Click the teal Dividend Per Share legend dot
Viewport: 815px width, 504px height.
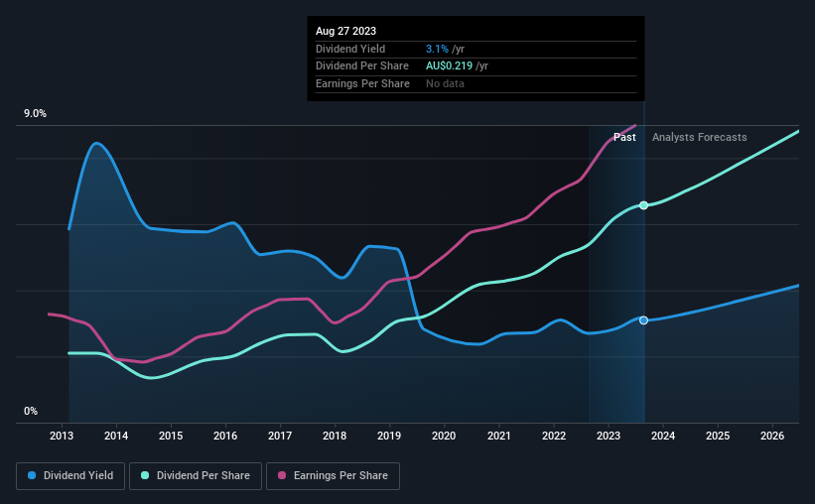[x=145, y=475]
